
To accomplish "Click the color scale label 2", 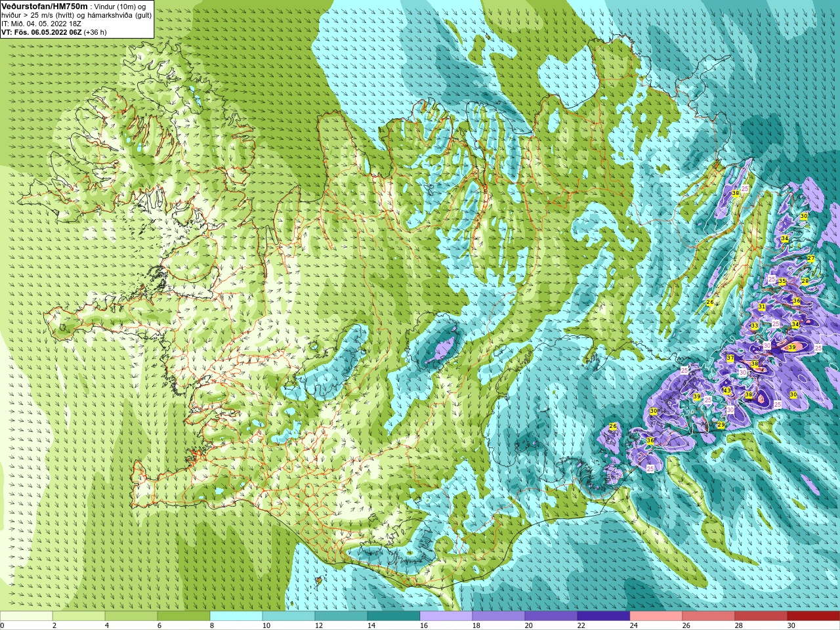I will [x=54, y=625].
